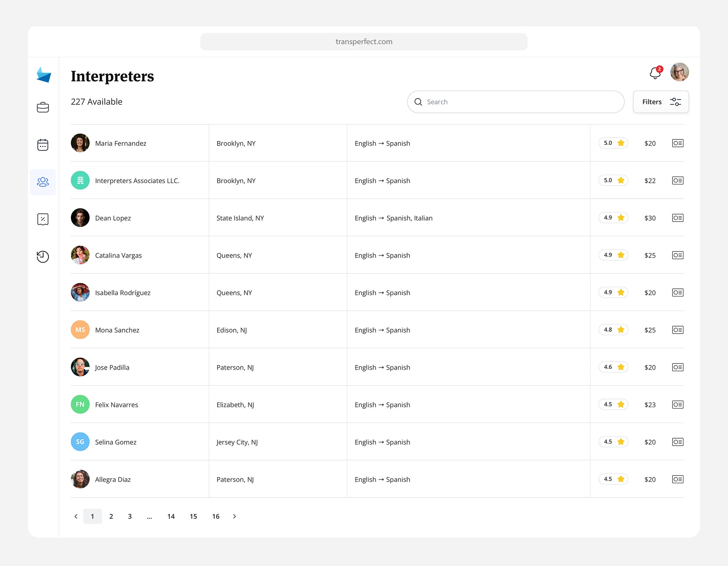This screenshot has height=566, width=728.
Task: Open the percent receipt icon in sidebar
Action: (x=43, y=219)
